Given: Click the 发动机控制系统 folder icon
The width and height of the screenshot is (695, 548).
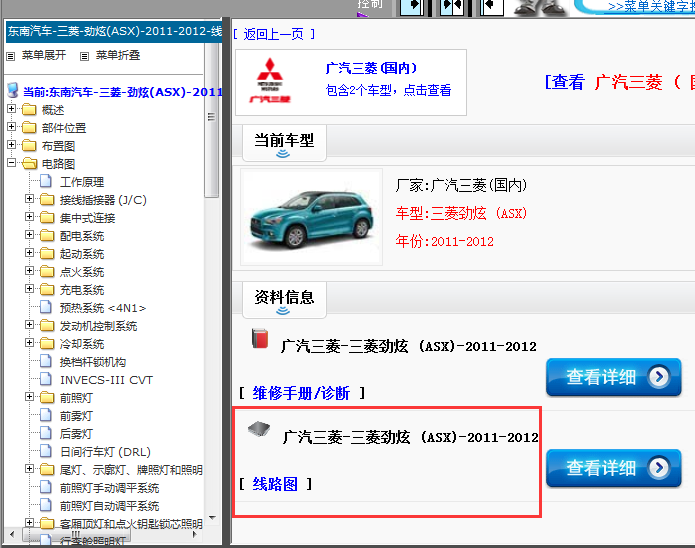Looking at the screenshot, I should tap(47, 325).
